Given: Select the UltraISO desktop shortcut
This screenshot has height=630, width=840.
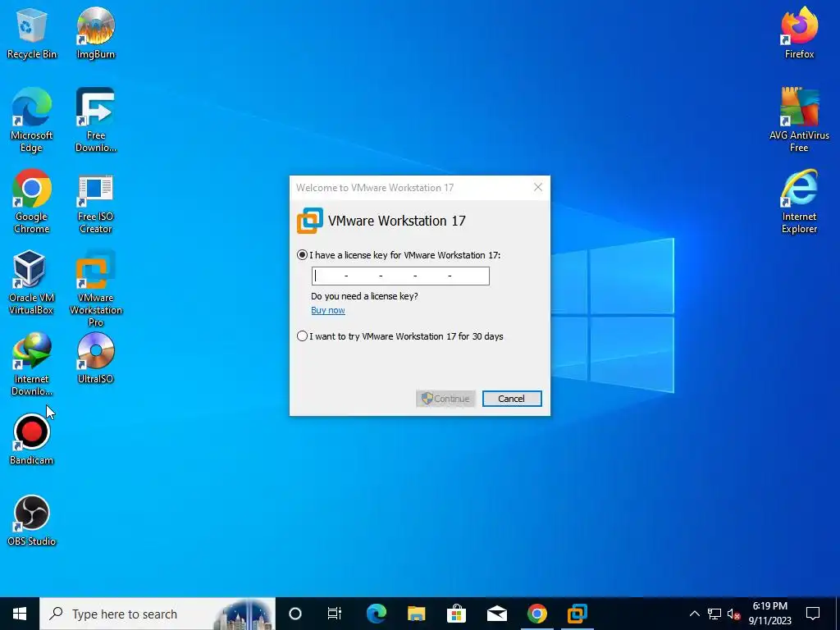Looking at the screenshot, I should (95, 358).
